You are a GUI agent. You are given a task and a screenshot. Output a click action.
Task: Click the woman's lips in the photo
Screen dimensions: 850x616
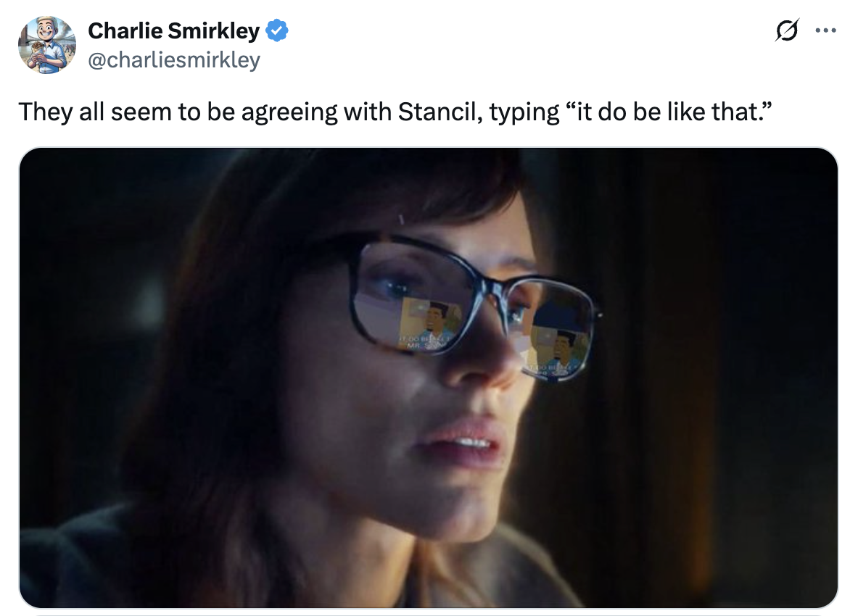(458, 441)
